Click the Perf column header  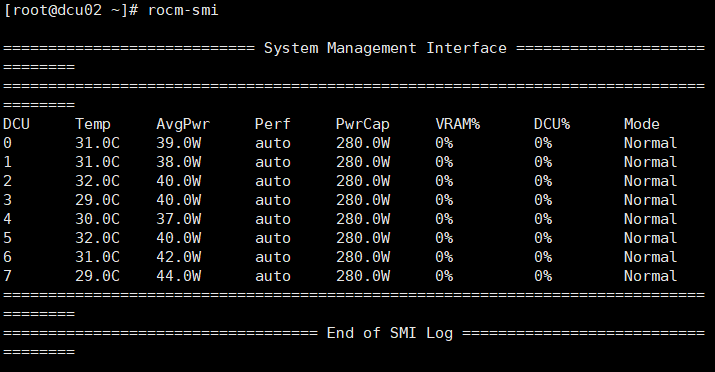click(x=273, y=124)
